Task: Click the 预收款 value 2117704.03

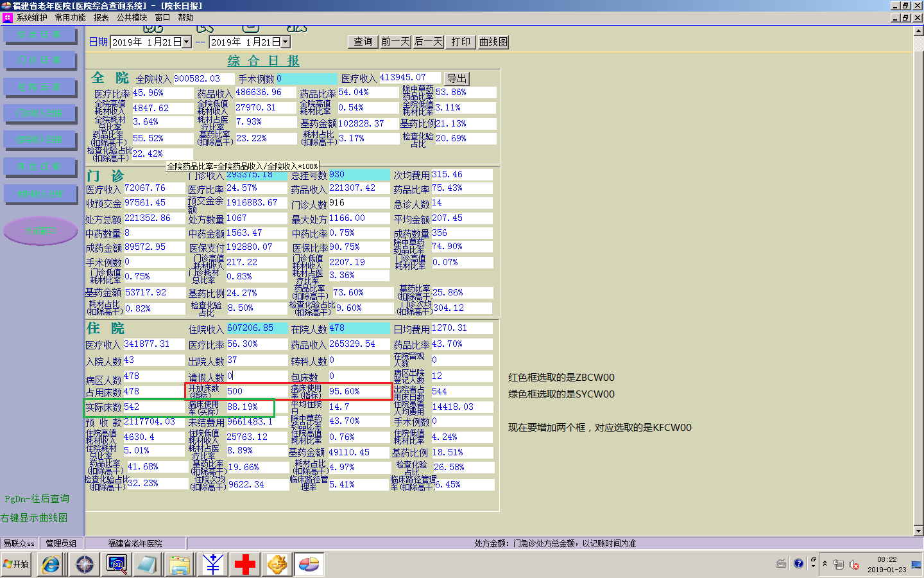Action: [x=154, y=422]
